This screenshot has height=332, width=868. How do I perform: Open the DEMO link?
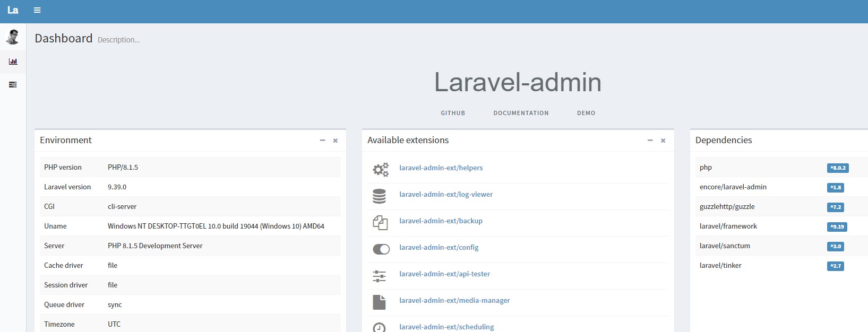[586, 113]
